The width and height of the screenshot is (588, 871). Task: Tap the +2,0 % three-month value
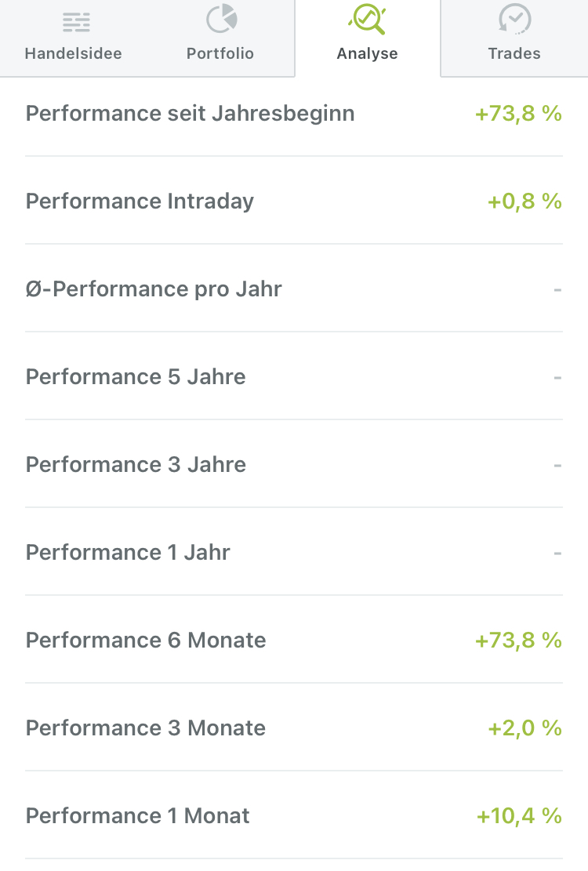(524, 728)
